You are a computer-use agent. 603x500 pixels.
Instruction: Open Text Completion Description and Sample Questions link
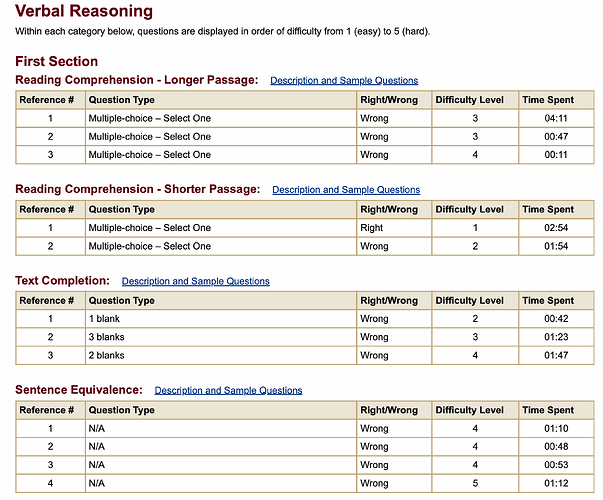[195, 282]
